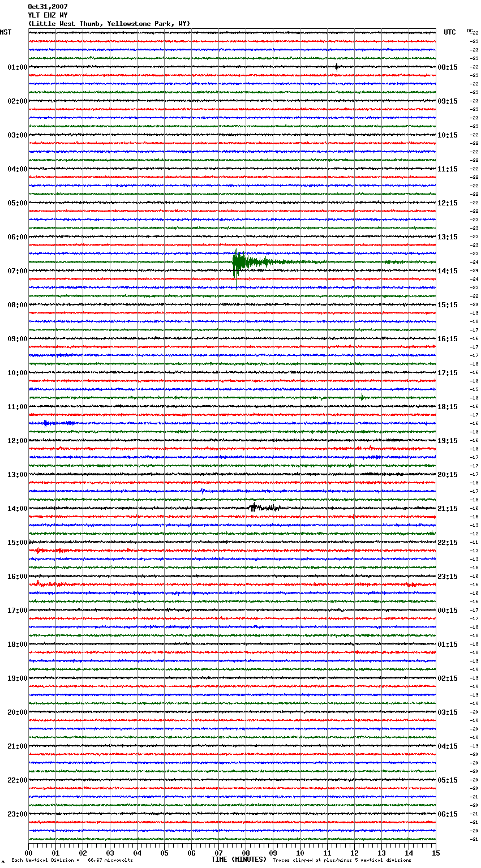Image resolution: width=481 pixels, height=868 pixels.
Task: Click the date label Oct31,2007
Action: (x=48, y=7)
